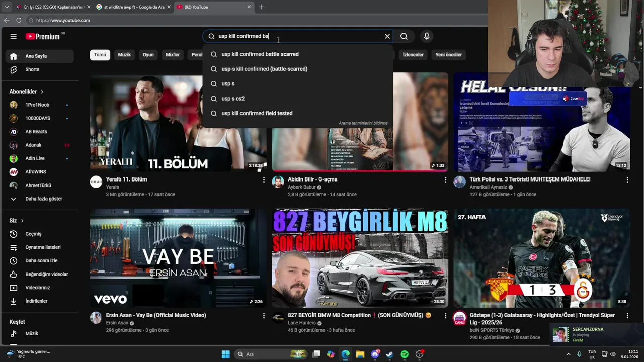This screenshot has height=362, width=644.
Task: Open Spotify from the taskbar
Action: [405, 354]
